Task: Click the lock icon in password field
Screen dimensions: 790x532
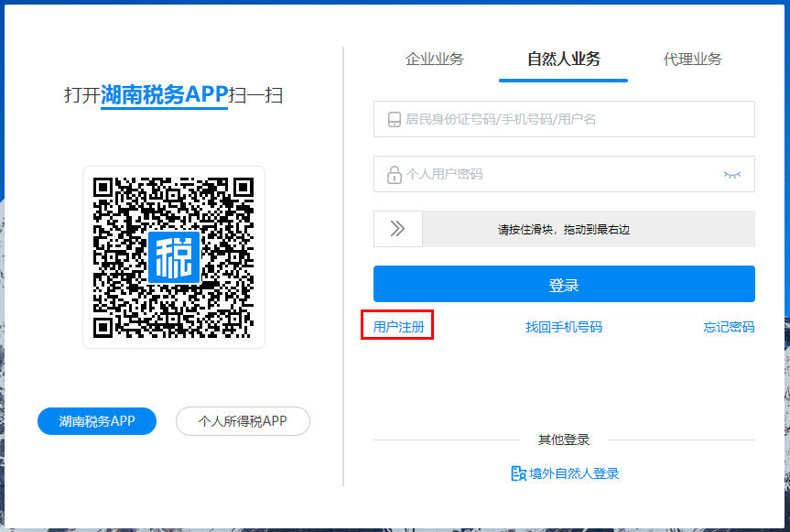Action: tap(394, 174)
